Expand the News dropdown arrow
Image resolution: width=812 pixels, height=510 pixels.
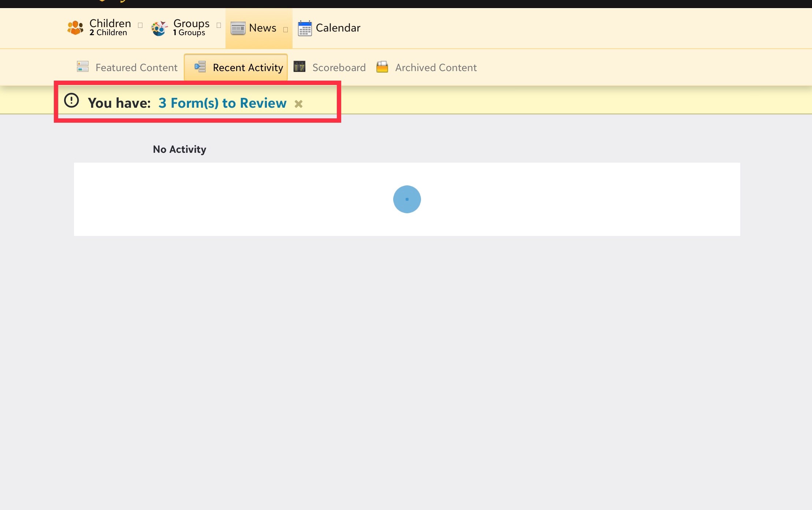coord(286,30)
